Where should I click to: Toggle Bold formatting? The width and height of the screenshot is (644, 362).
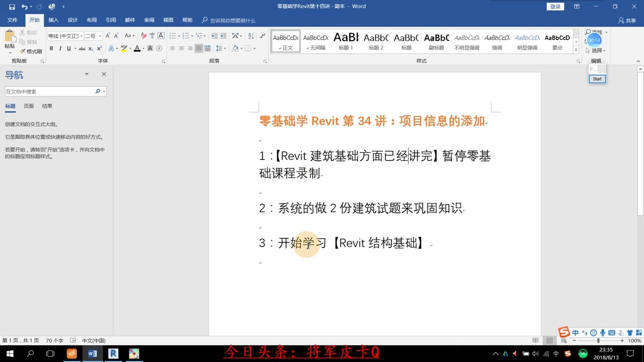(x=51, y=49)
